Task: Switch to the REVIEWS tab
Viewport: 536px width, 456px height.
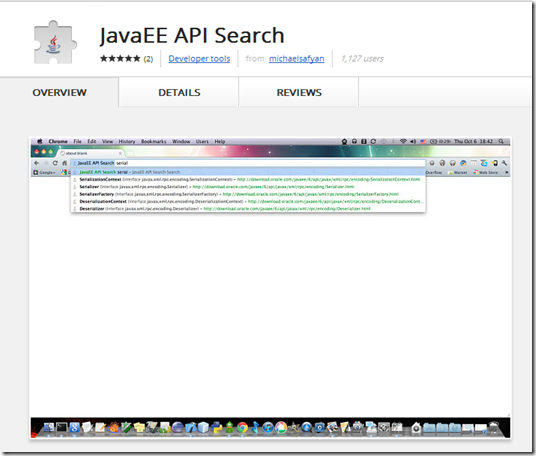Action: click(299, 93)
